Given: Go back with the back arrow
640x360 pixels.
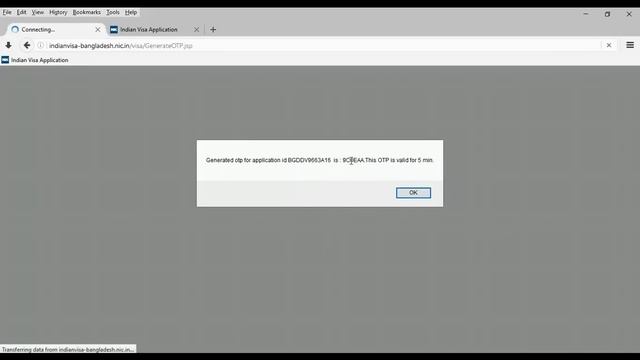Looking at the screenshot, I should tap(27, 45).
